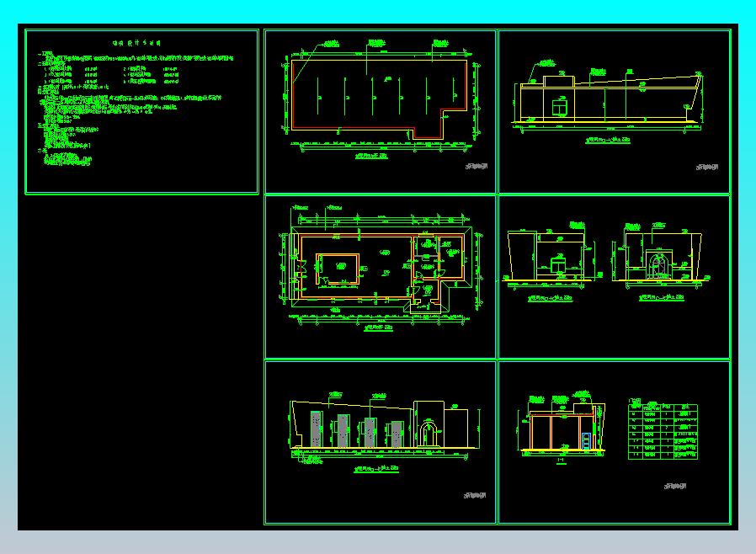
Task: Select the square window in sloped-roof elevation
Action: [x=559, y=107]
